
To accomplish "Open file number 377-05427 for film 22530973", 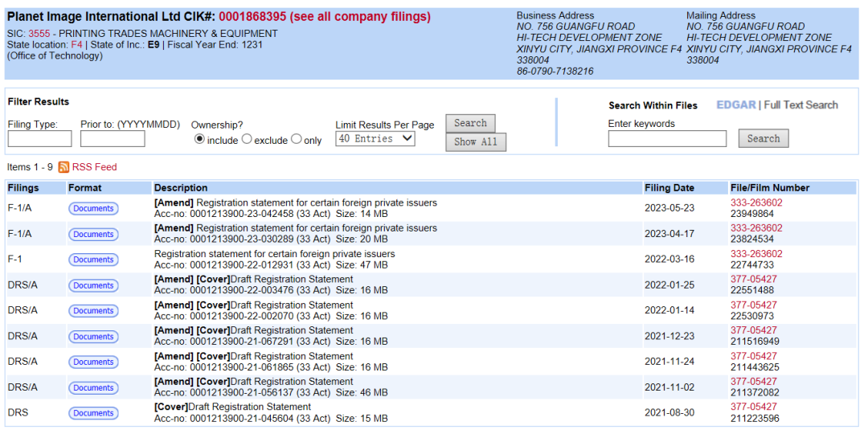I will [x=753, y=305].
